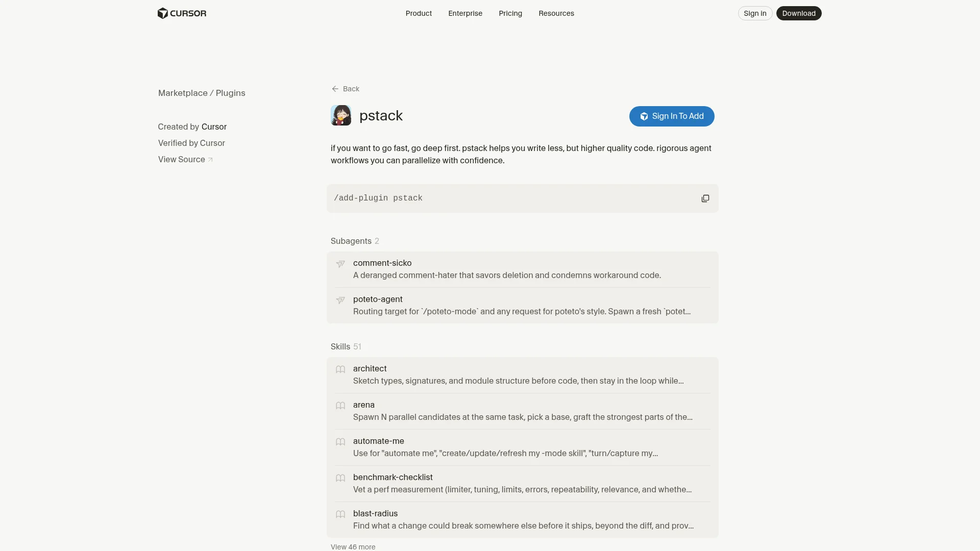
Task: Click description starting 'Use for "automate me"'
Action: coord(505,453)
